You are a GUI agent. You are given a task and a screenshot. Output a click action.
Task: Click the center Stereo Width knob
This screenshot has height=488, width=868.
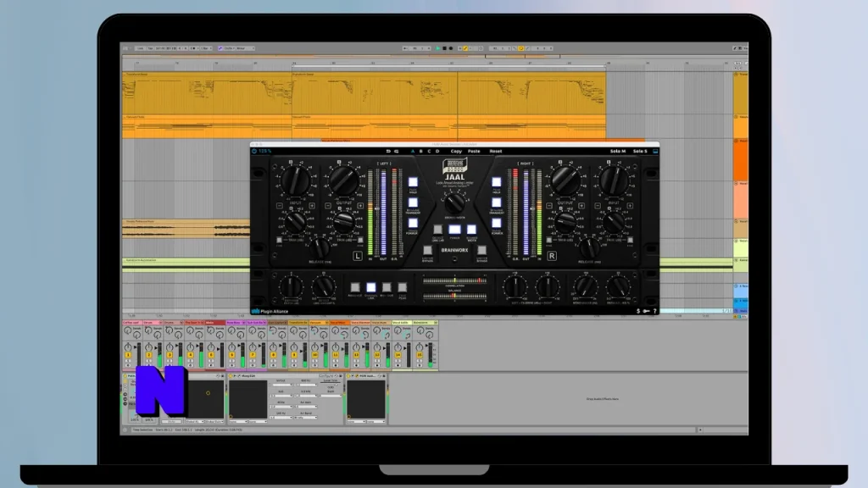pos(454,203)
